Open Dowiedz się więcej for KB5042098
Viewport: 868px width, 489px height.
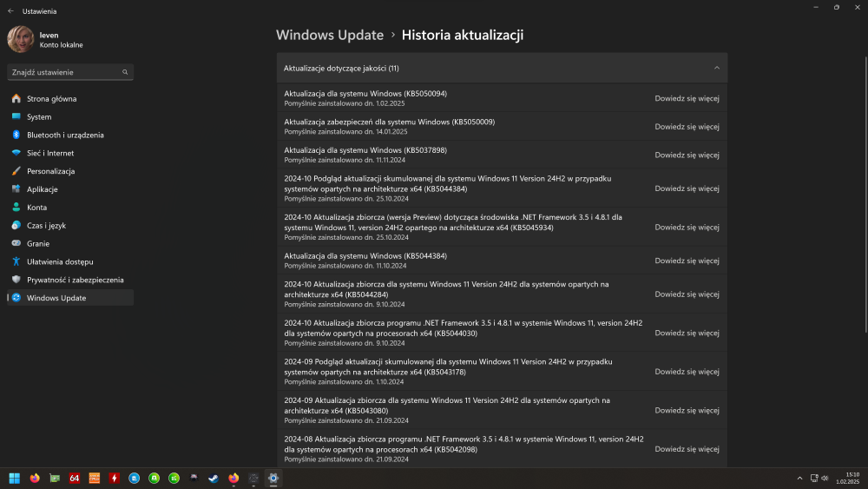coord(687,449)
